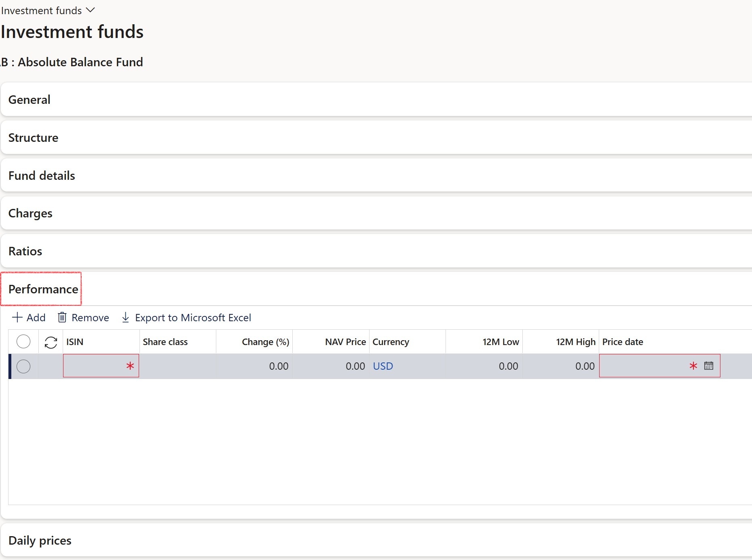
Task: Click Remove in the Performance toolbar
Action: [83, 318]
